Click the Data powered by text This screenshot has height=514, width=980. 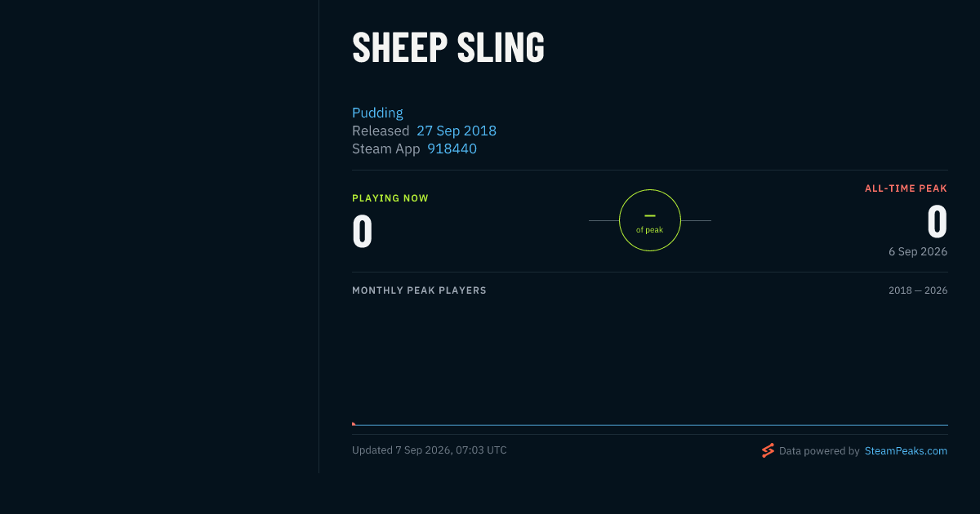click(x=819, y=450)
